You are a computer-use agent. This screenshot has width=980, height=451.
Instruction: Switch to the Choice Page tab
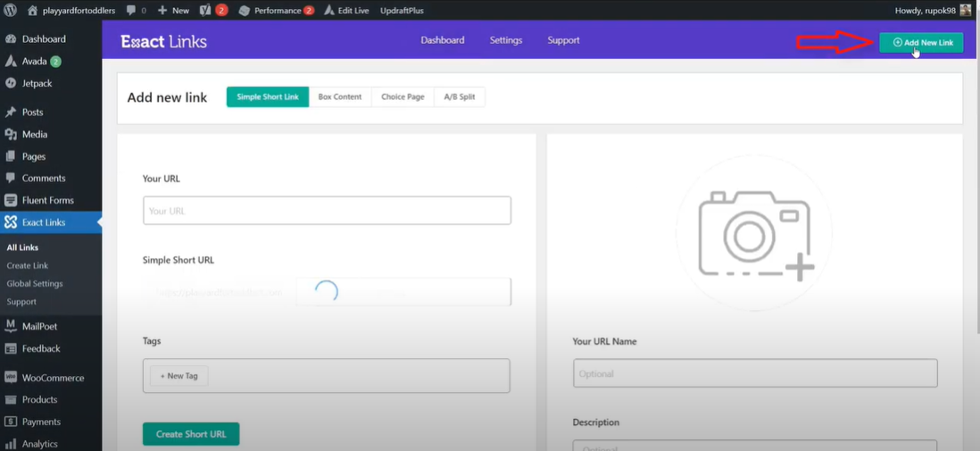[x=403, y=97]
